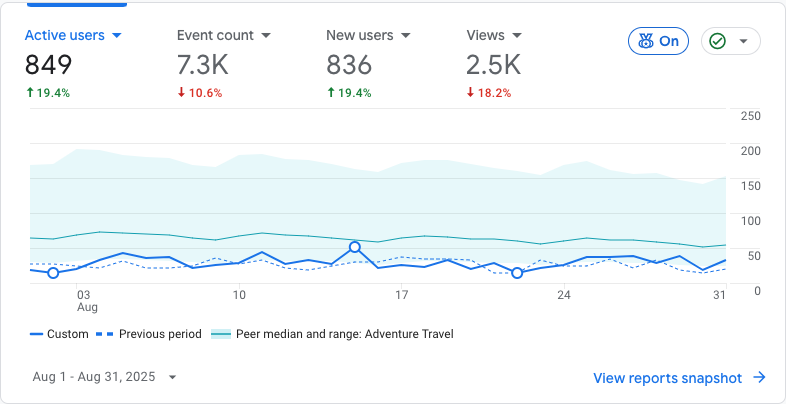Click the Custom solid line legend item

click(59, 334)
